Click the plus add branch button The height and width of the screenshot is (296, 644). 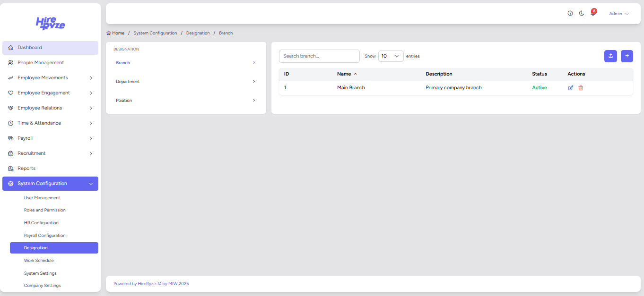627,56
